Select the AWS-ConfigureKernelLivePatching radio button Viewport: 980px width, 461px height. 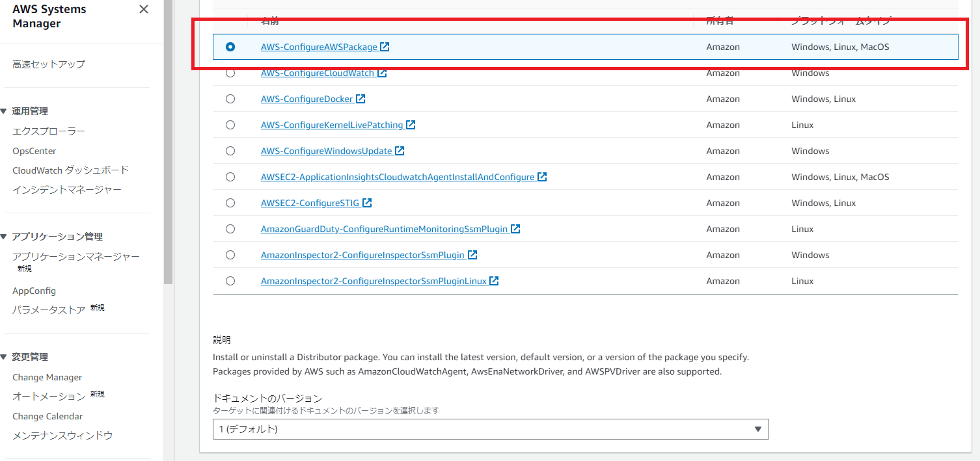click(x=230, y=125)
